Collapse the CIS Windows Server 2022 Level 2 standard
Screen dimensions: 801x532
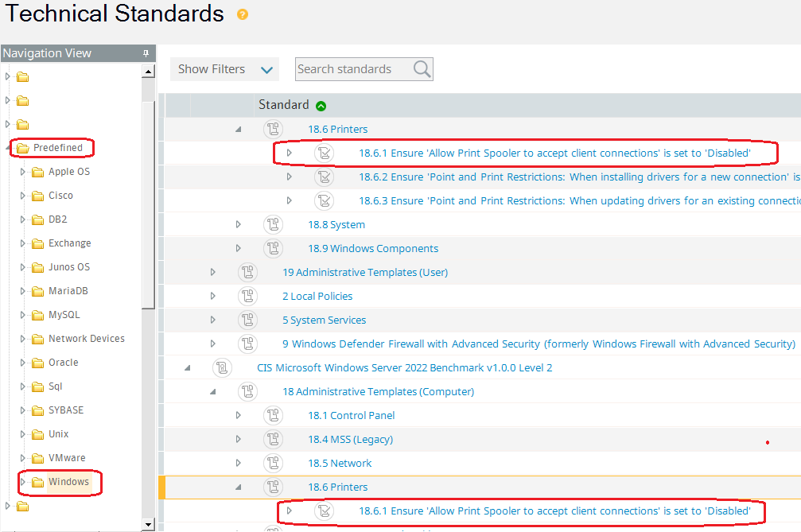coord(188,367)
